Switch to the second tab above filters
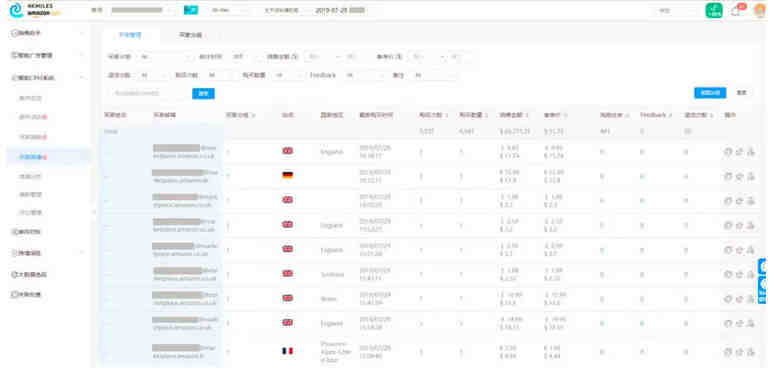 [x=191, y=35]
